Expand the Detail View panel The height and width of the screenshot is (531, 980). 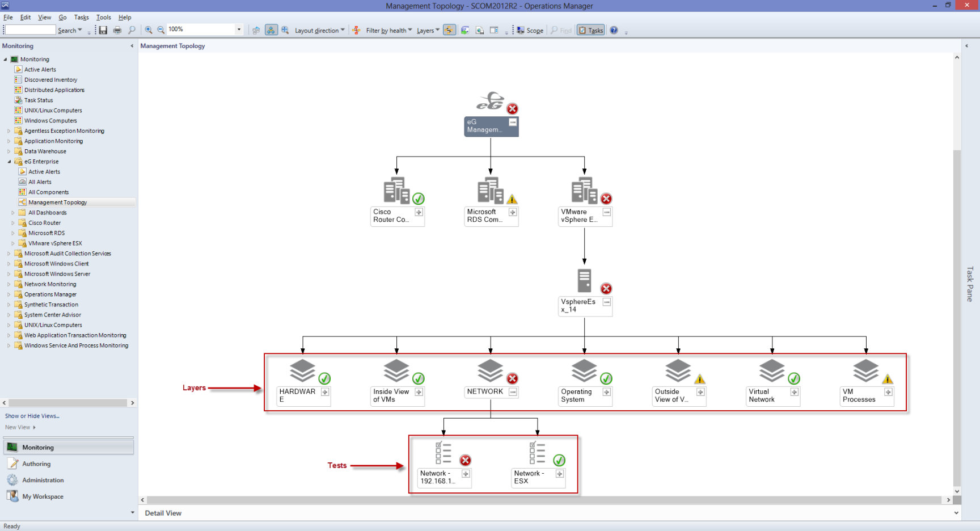(956, 513)
